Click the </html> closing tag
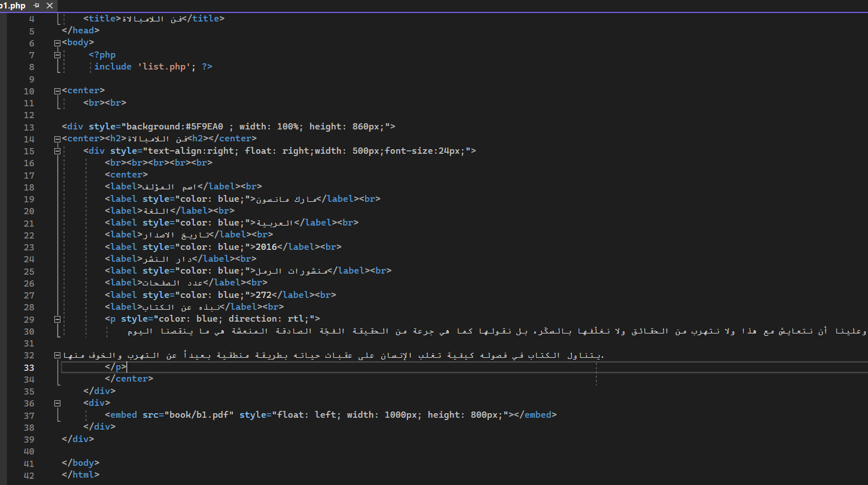 pyautogui.click(x=81, y=475)
